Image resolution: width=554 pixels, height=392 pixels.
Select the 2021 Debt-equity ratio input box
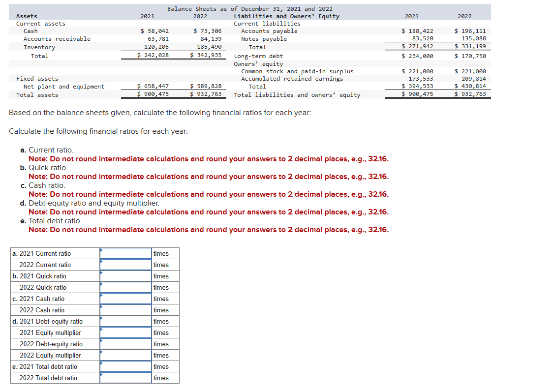point(125,321)
